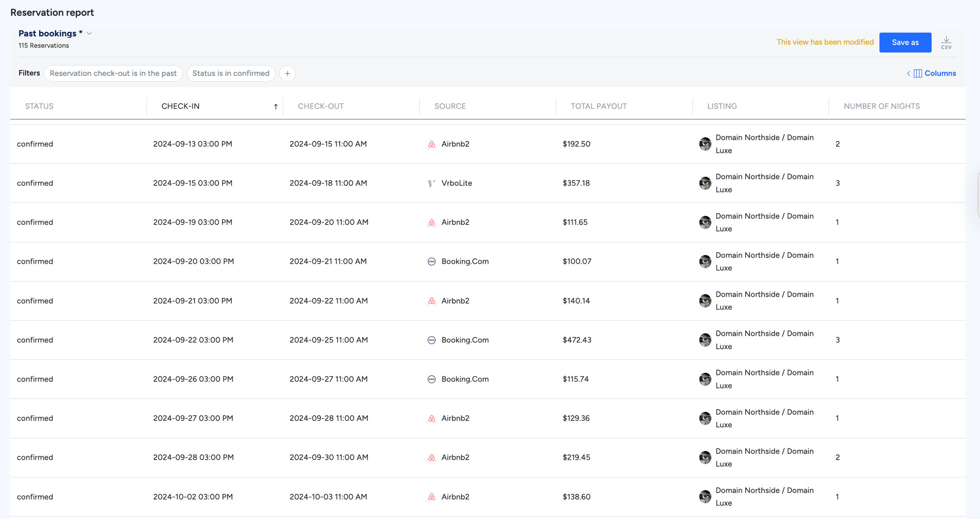
Task: Sort by the LISTING column header
Action: pos(722,106)
